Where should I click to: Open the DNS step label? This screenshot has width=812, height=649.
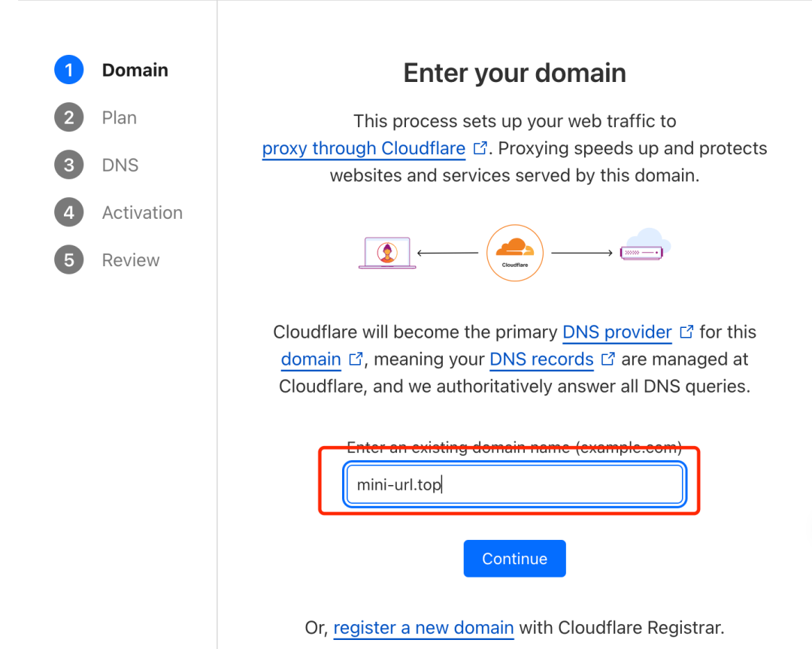coord(120,165)
